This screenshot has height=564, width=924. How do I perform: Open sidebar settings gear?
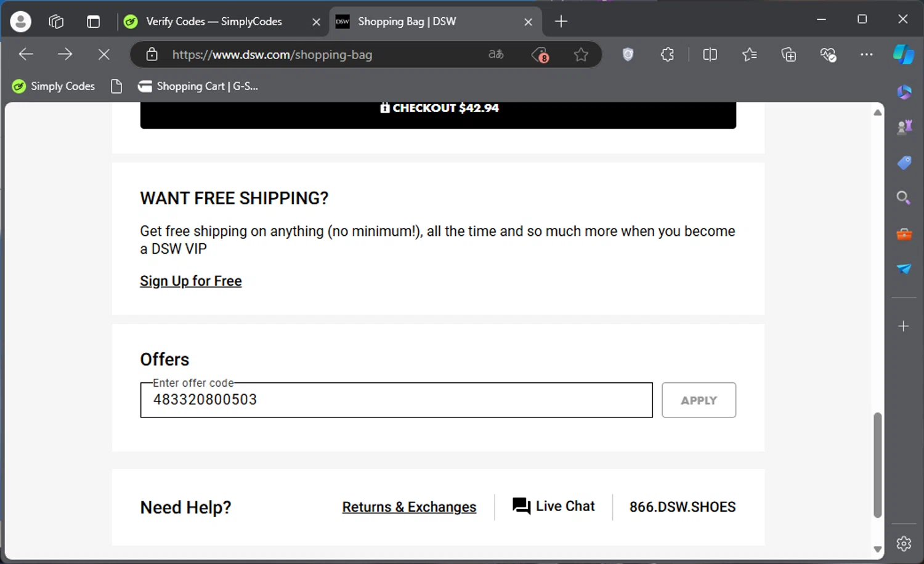[x=904, y=544]
